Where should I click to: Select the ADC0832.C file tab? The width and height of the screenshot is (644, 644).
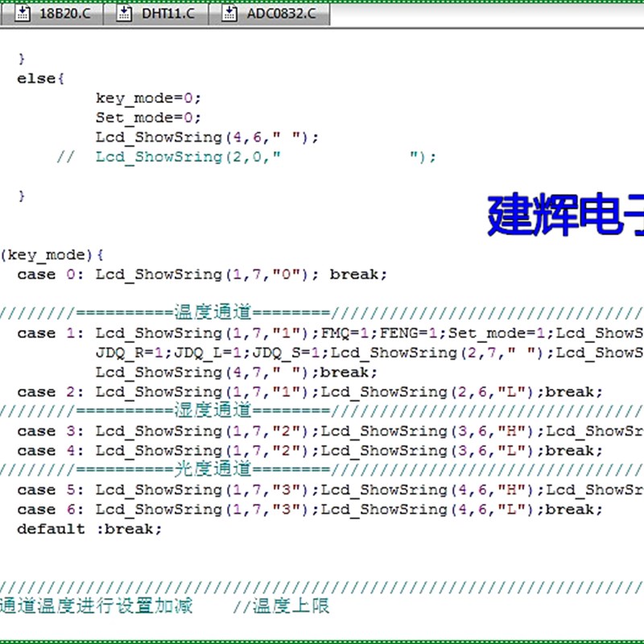(x=270, y=14)
